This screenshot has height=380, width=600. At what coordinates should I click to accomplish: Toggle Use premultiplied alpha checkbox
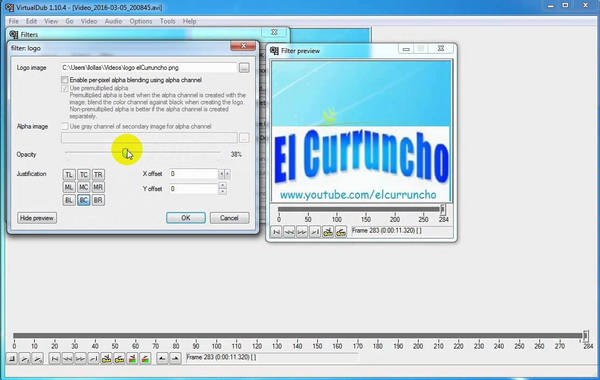(65, 88)
